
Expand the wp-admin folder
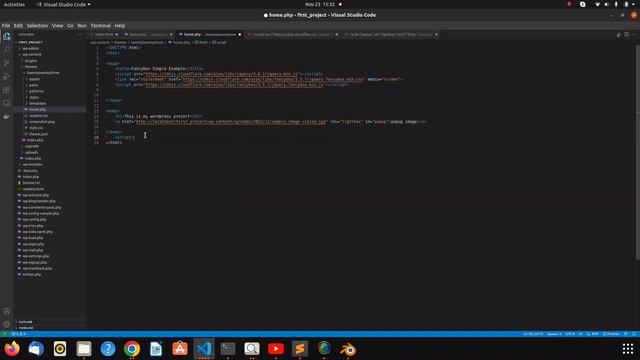coord(31,48)
